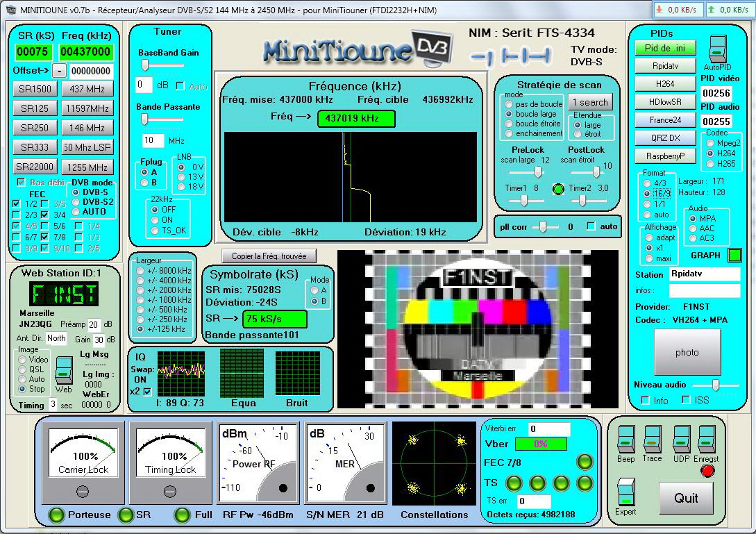The image size is (756, 534).
Task: Select the AUTO DVB mode radio button
Action: point(76,212)
